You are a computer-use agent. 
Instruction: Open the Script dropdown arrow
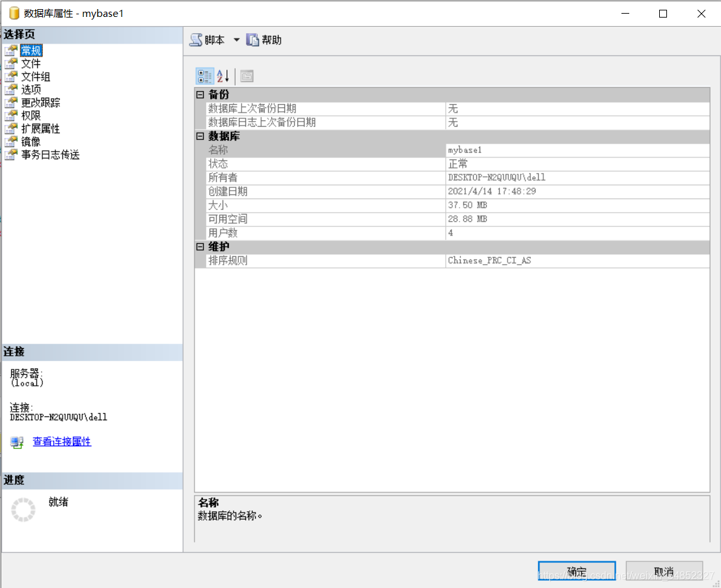coord(236,40)
